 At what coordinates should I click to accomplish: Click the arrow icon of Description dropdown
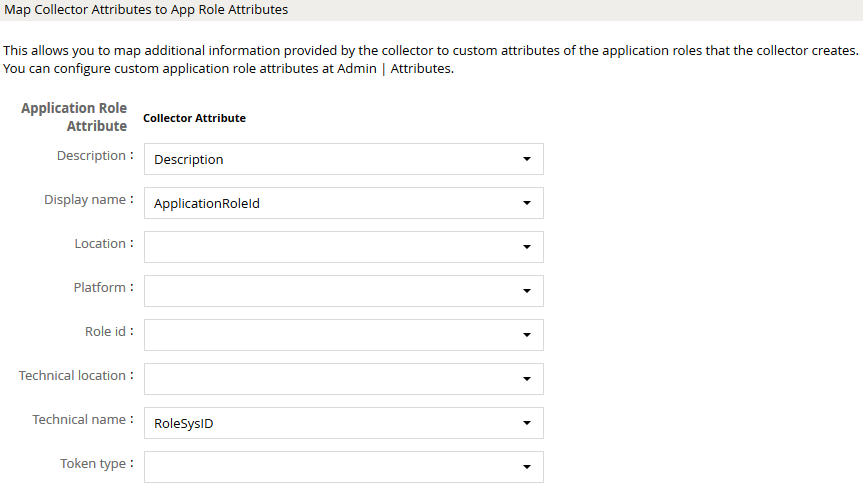tap(527, 159)
